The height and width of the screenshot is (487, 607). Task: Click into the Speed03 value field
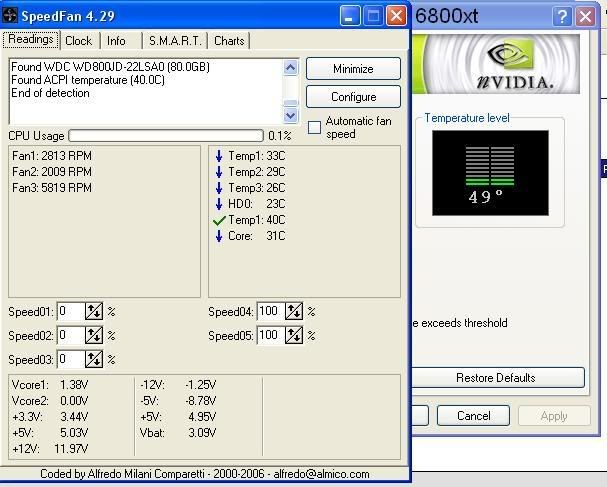[70, 359]
